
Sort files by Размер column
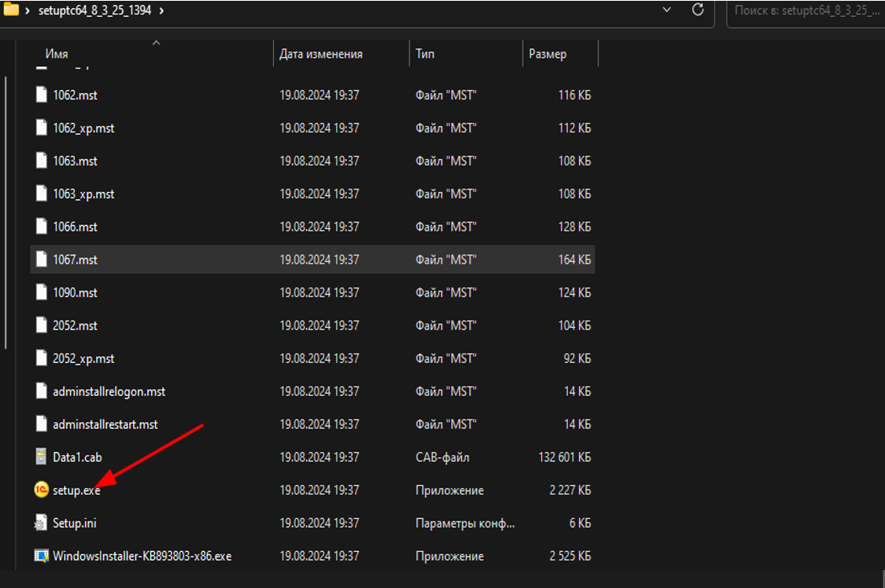(547, 54)
